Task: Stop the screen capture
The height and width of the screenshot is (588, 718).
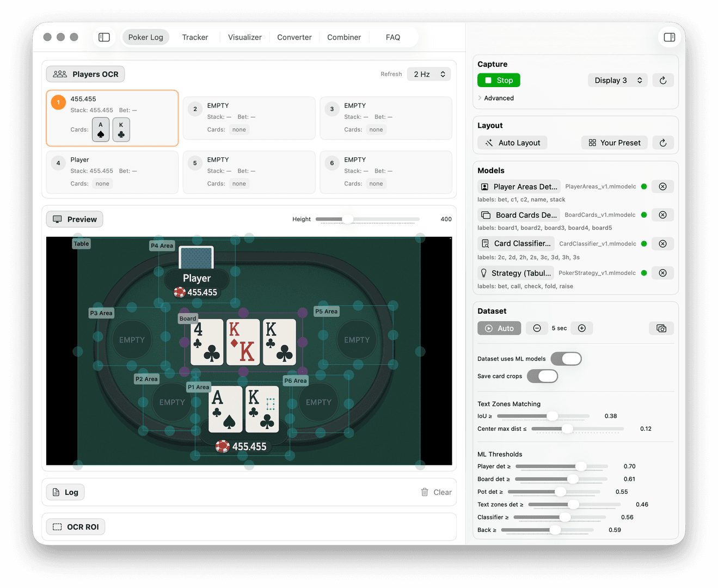Action: pos(499,80)
